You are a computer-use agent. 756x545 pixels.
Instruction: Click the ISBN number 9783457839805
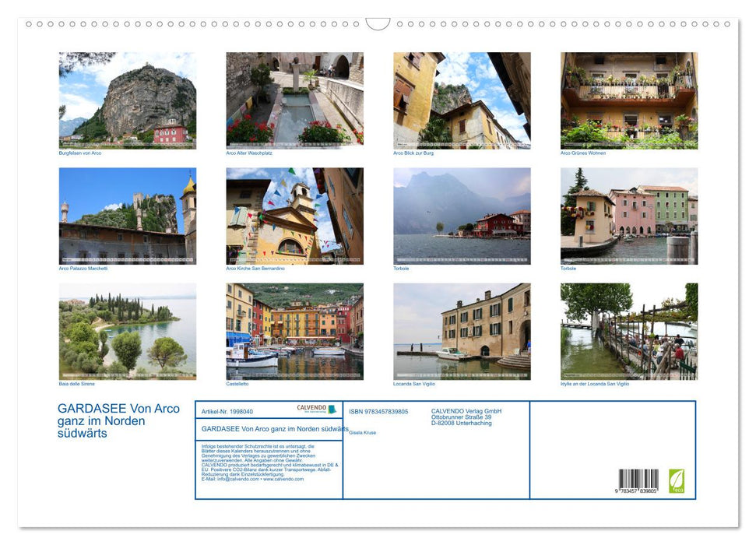pos(379,411)
